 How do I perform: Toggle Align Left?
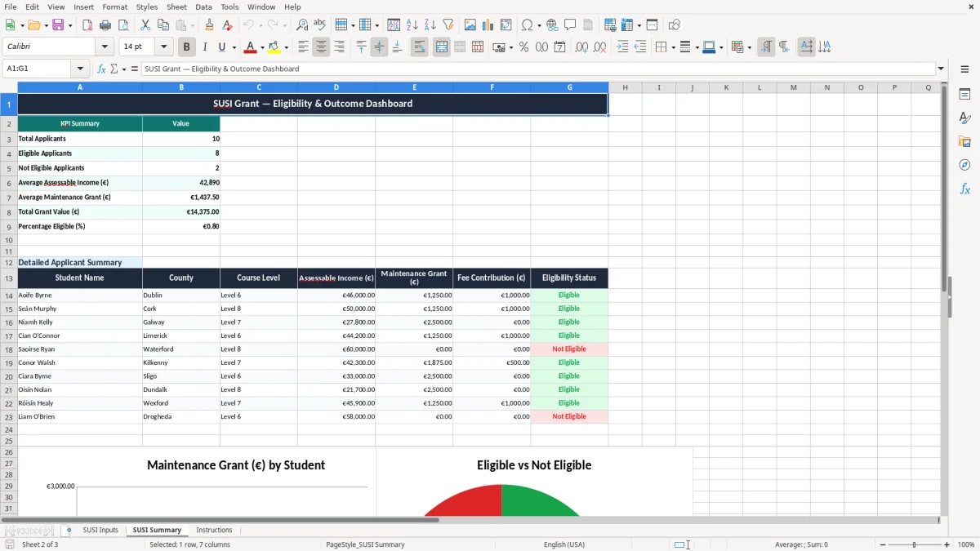303,47
